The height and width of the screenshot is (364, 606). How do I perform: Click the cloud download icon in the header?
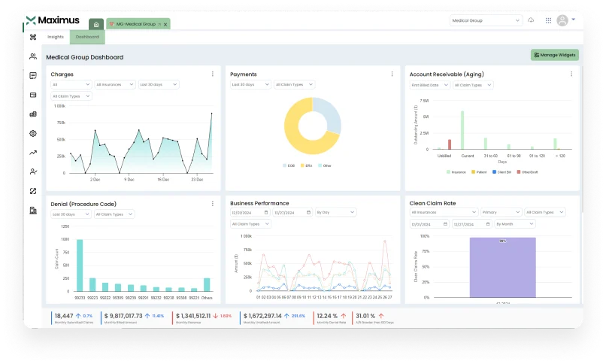(532, 20)
